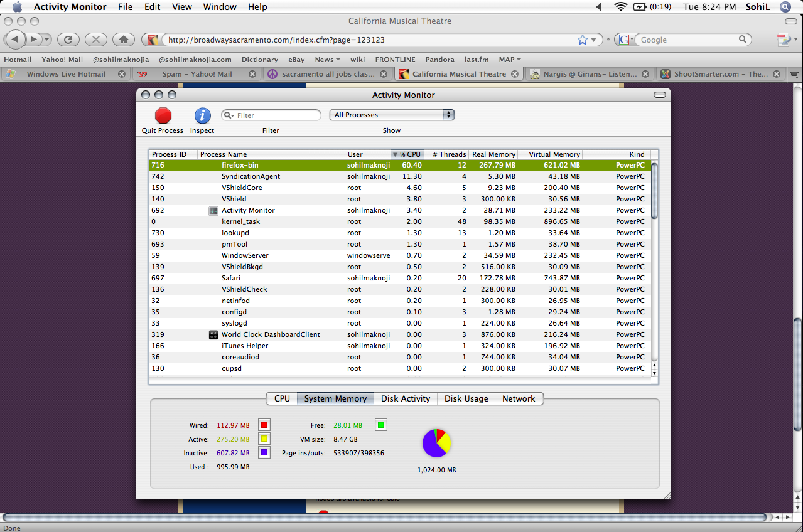Open the last.fm bookmark
803x532 pixels.
coord(477,60)
